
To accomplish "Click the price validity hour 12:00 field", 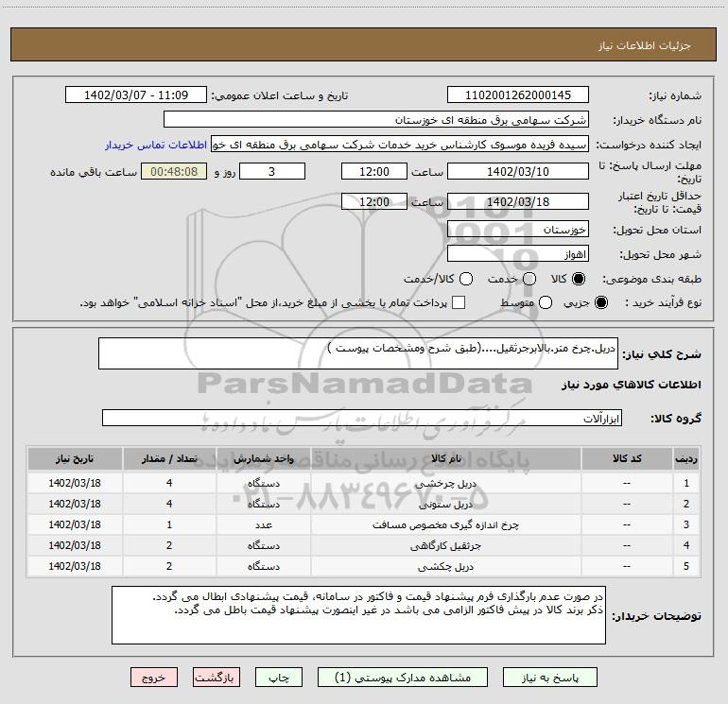I will [x=374, y=202].
